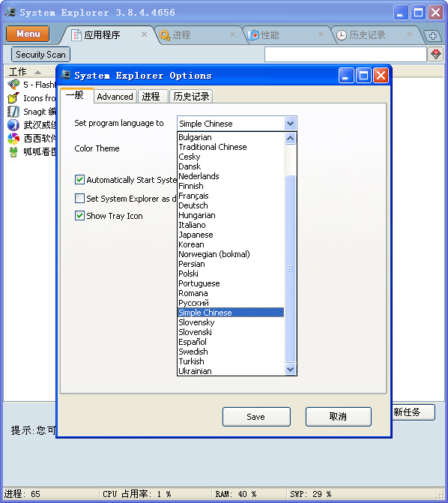Select Japanese language option
The width and height of the screenshot is (448, 503).
pyautogui.click(x=231, y=235)
